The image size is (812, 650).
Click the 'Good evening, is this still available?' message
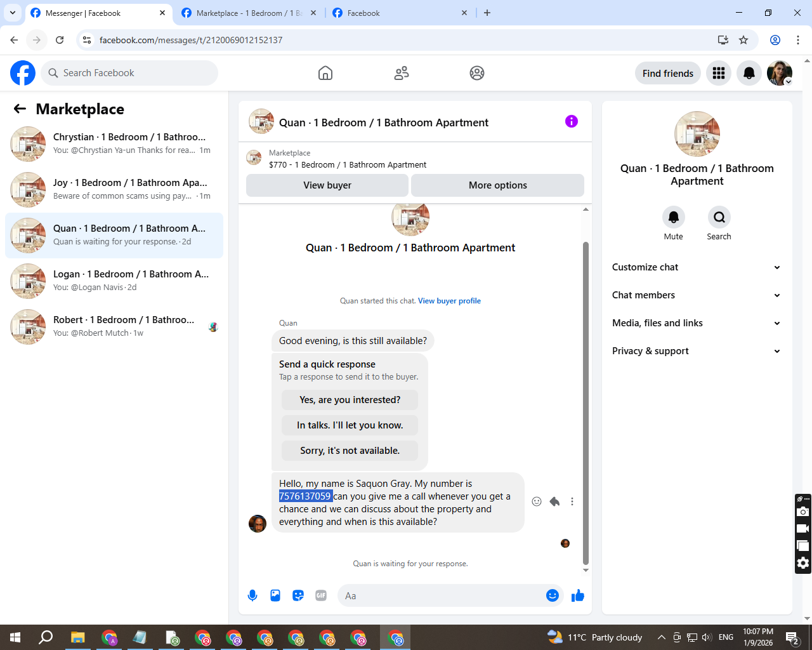pyautogui.click(x=353, y=341)
